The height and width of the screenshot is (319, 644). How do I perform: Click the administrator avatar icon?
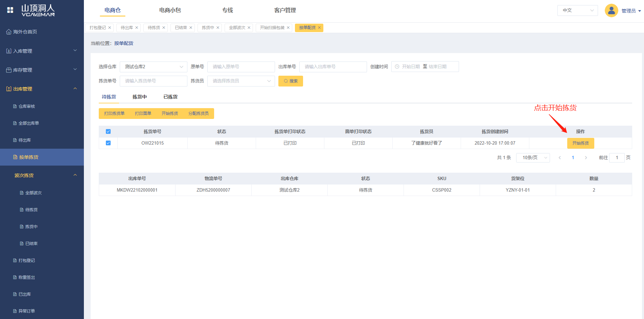coord(611,10)
